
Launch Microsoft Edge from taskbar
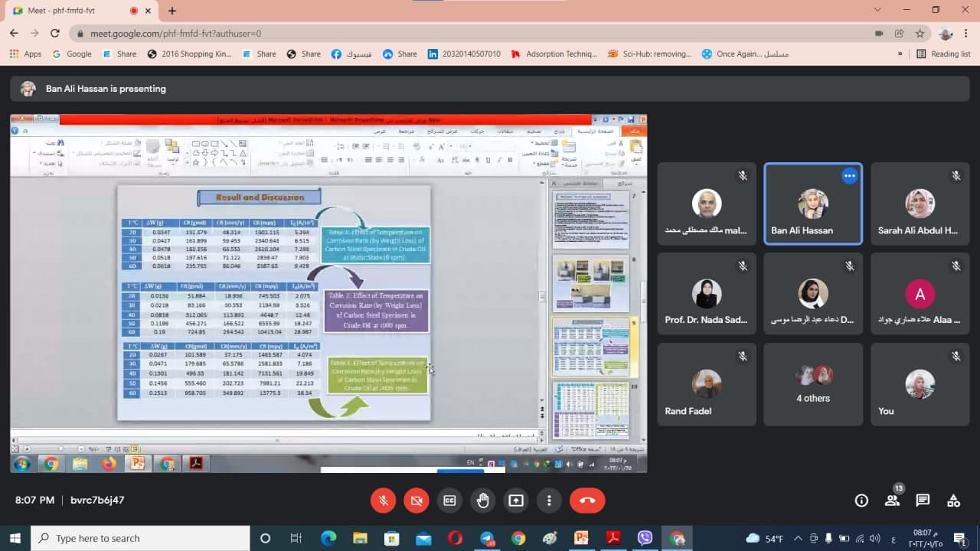click(328, 538)
